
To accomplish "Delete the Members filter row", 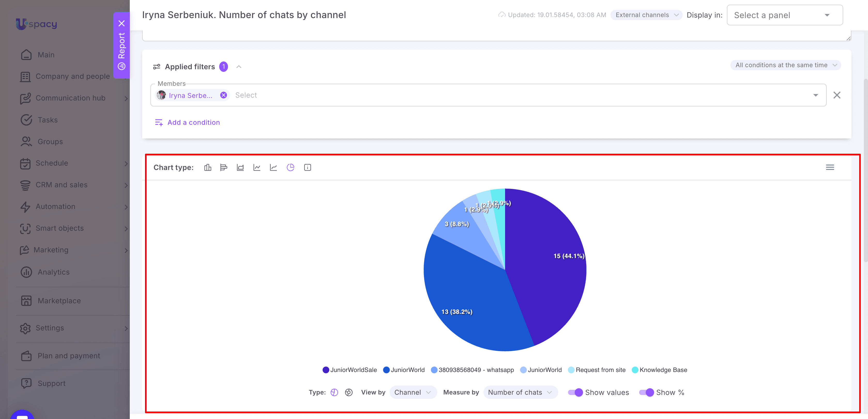I will [837, 95].
